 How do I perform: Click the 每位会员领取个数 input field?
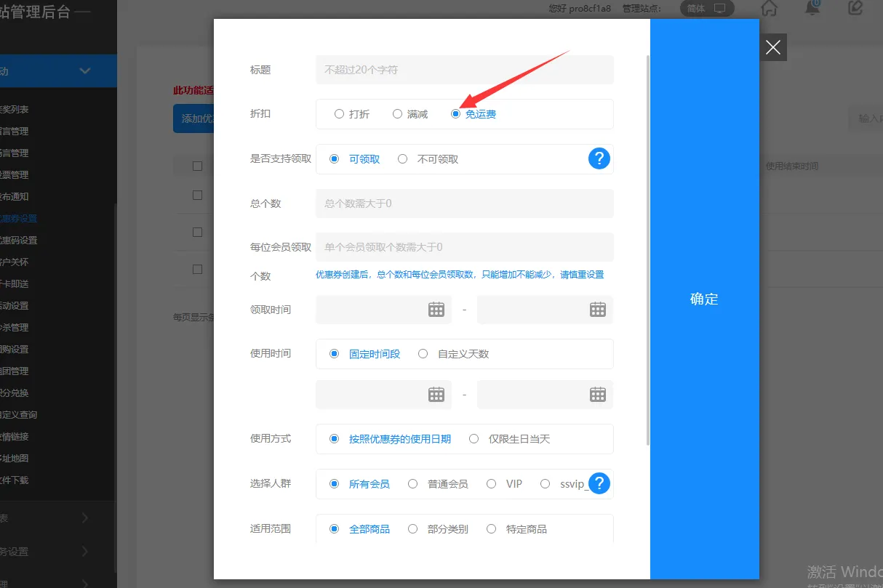[x=465, y=247]
